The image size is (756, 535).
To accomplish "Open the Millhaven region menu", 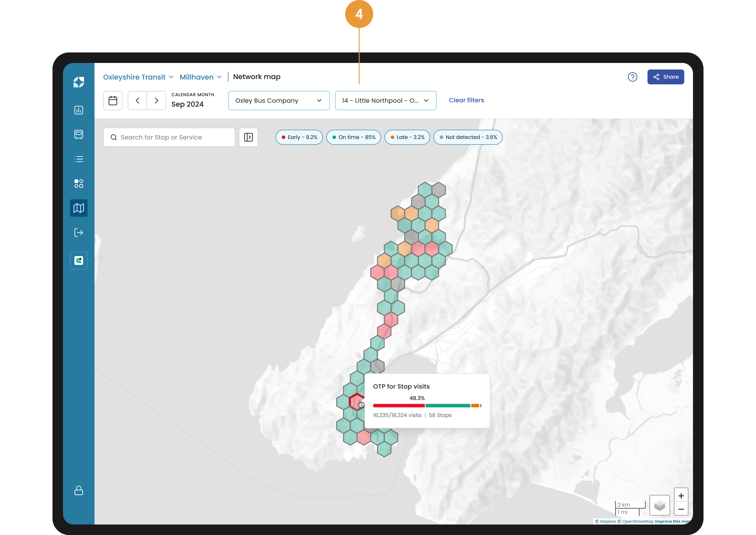I will [x=200, y=77].
